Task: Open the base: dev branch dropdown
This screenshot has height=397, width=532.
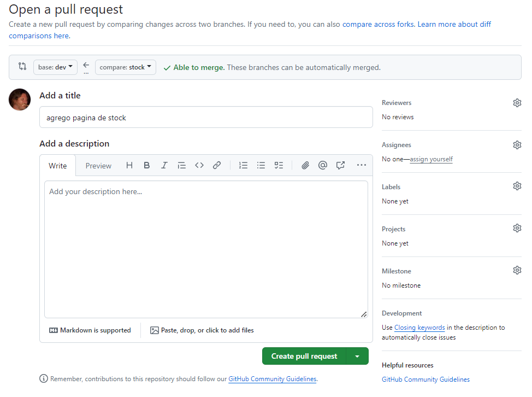Action: tap(55, 67)
